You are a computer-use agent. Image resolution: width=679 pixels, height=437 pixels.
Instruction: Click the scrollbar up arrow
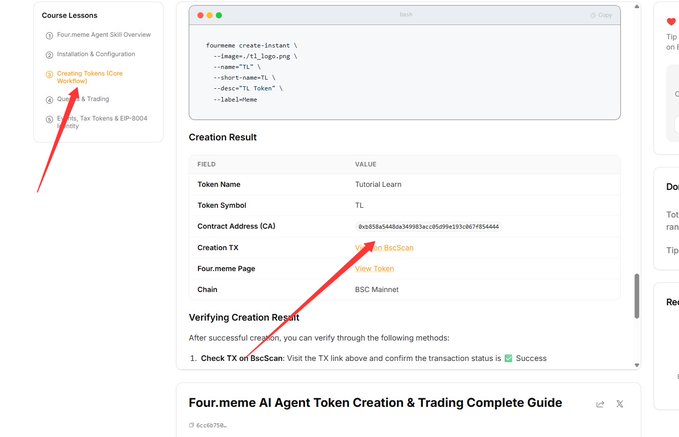point(637,6)
